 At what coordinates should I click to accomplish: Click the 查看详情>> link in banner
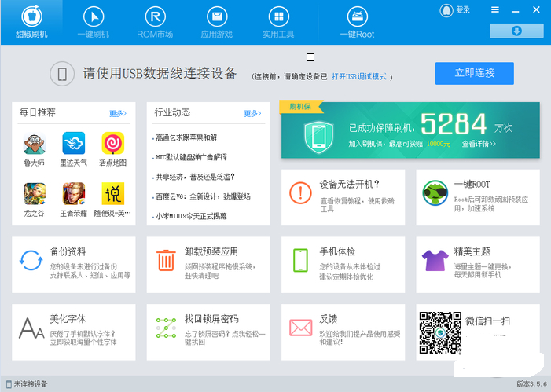click(479, 144)
